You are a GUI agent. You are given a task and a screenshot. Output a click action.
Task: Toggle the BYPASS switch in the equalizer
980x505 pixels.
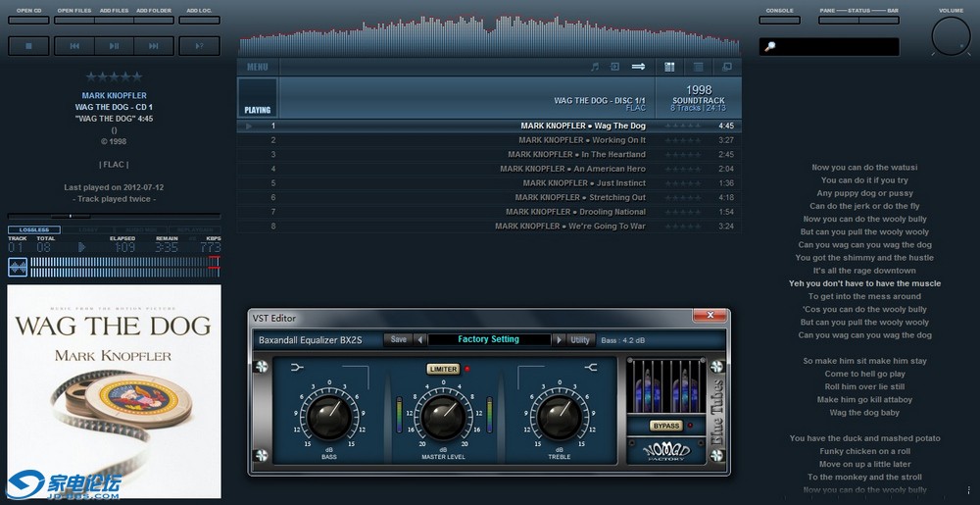pyautogui.click(x=666, y=426)
